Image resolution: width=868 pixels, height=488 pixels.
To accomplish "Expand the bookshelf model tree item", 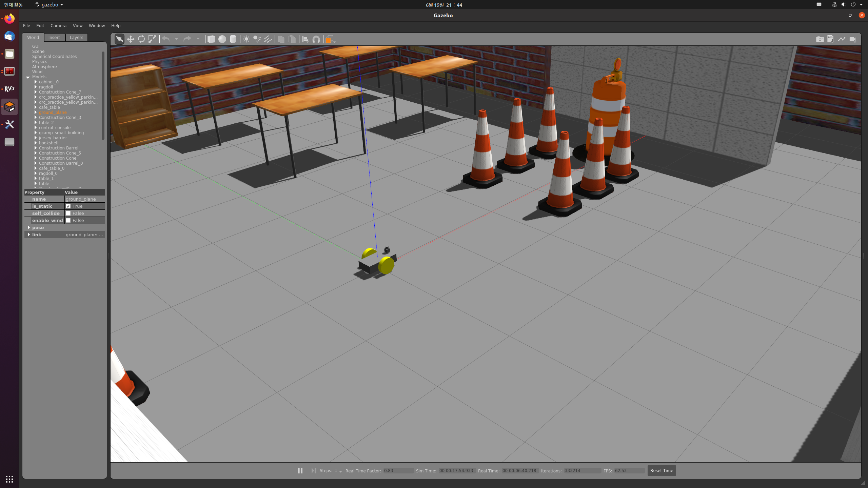I will click(35, 143).
